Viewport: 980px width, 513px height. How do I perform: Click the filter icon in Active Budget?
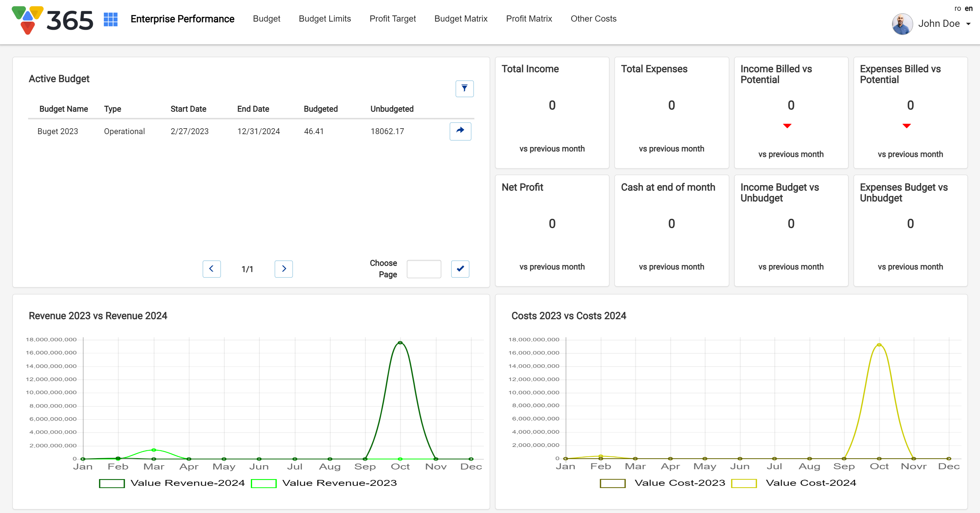(x=464, y=89)
